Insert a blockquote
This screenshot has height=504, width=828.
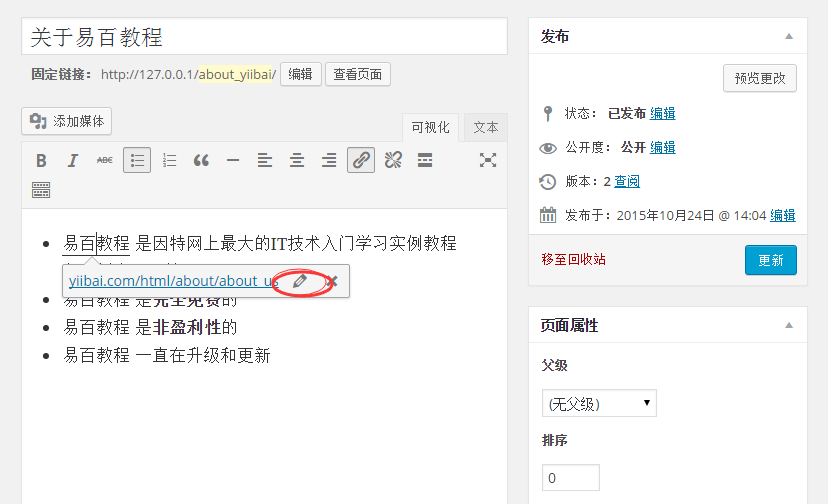coord(201,160)
